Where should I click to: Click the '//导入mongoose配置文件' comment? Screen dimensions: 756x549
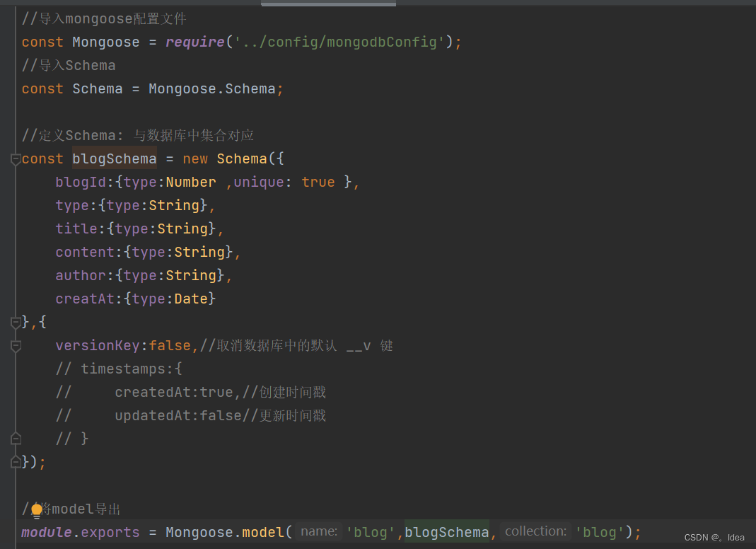coord(104,19)
